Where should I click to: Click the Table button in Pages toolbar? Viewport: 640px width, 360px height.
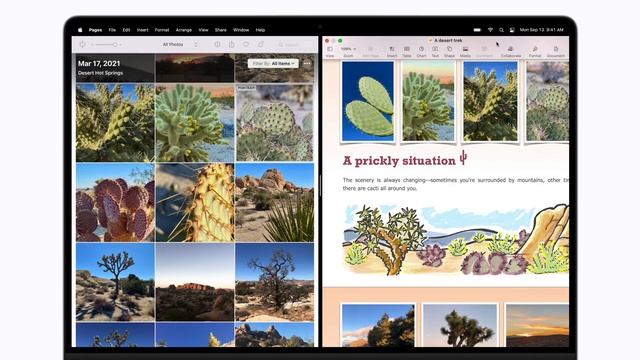[x=407, y=52]
